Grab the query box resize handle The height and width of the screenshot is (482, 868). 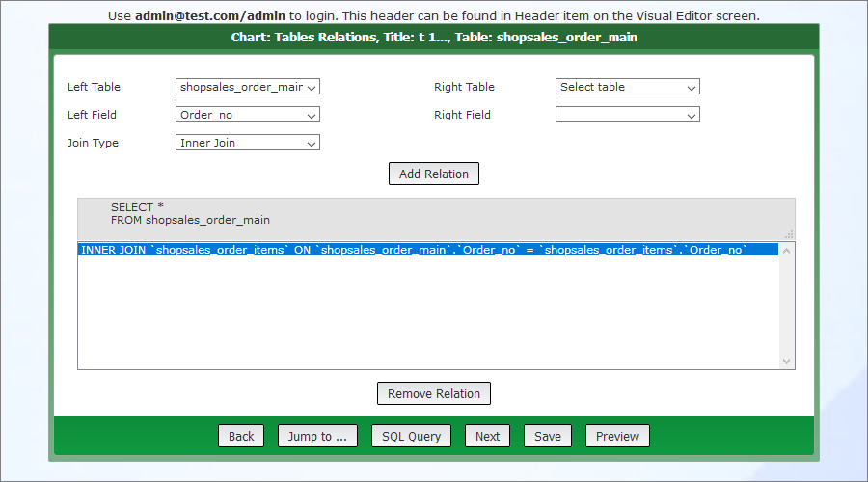(x=789, y=233)
